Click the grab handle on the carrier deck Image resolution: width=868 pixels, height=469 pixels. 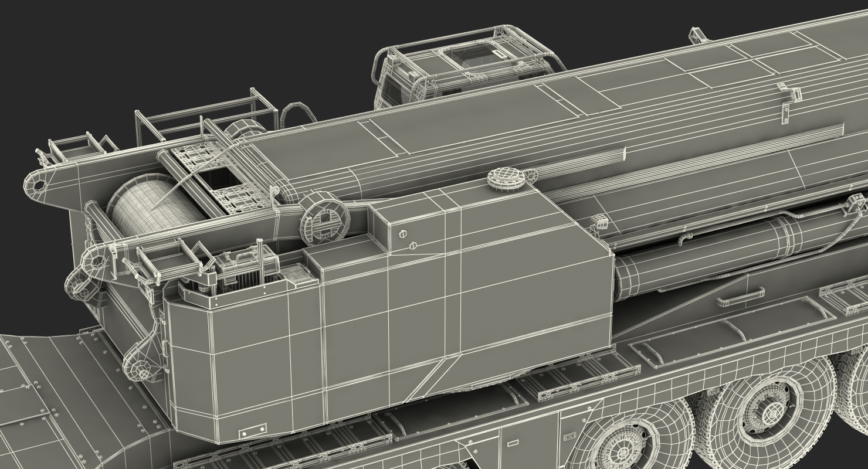coord(742,295)
